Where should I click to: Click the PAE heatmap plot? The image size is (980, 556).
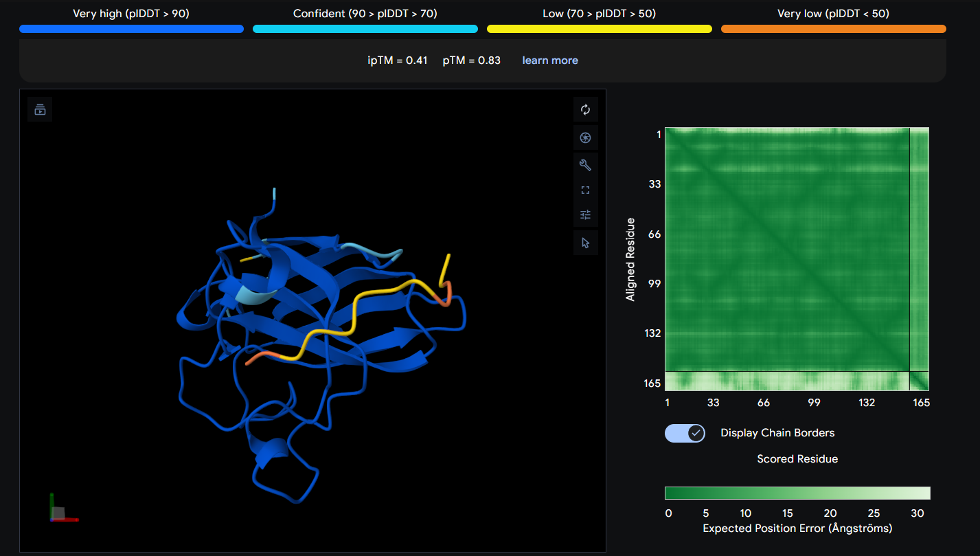[x=797, y=259]
